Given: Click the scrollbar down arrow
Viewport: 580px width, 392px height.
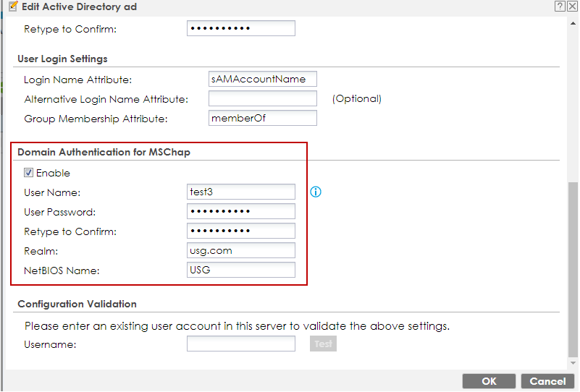Looking at the screenshot, I should 573,363.
